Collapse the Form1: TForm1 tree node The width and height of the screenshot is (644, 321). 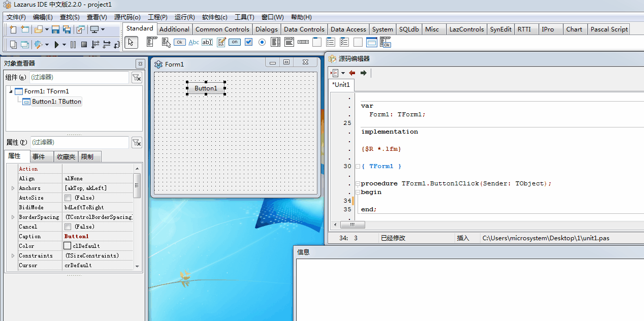11,91
